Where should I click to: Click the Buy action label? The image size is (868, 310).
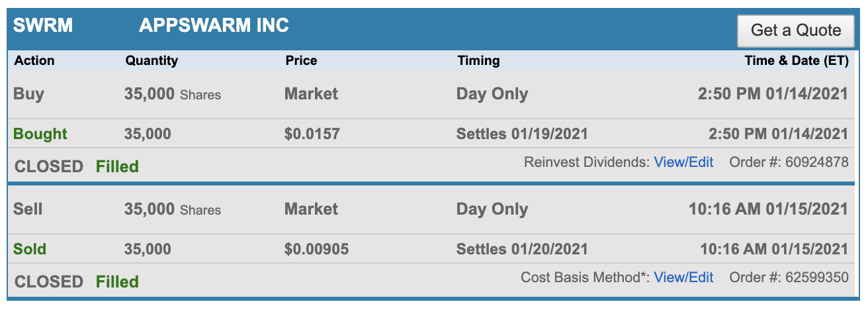pos(28,93)
